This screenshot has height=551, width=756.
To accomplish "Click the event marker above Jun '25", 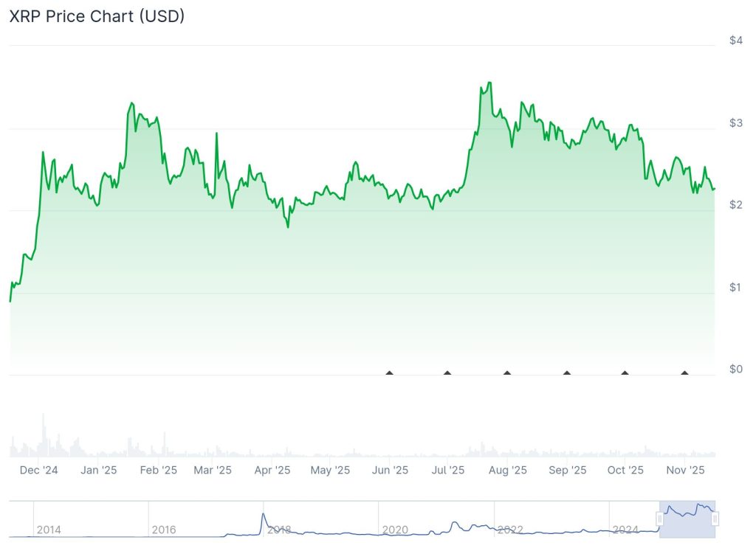I will tap(390, 372).
